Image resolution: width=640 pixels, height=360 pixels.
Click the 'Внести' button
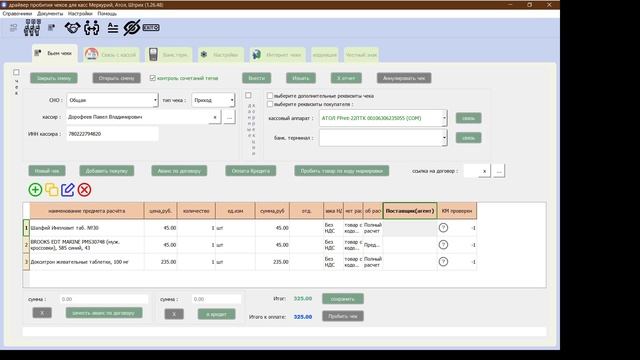(x=256, y=78)
